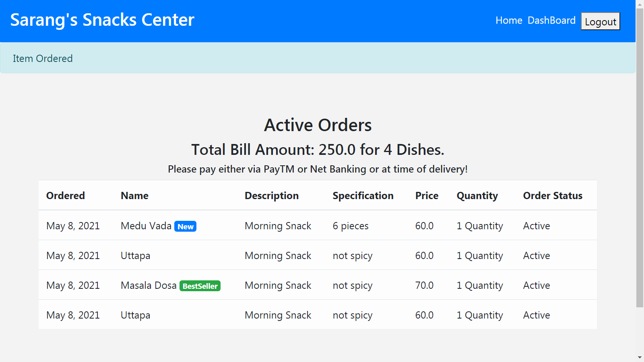Click the BestSeller badge beside Masala Dosa
Image resolution: width=644 pixels, height=362 pixels.
pyautogui.click(x=200, y=286)
